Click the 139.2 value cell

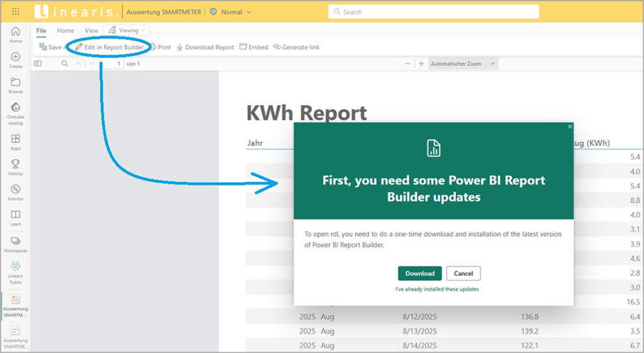tap(530, 331)
